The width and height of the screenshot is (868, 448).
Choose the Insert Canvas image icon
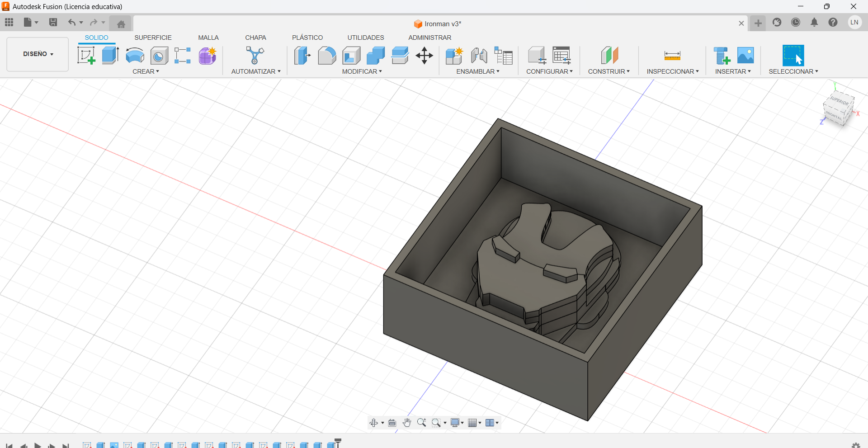[x=745, y=55]
